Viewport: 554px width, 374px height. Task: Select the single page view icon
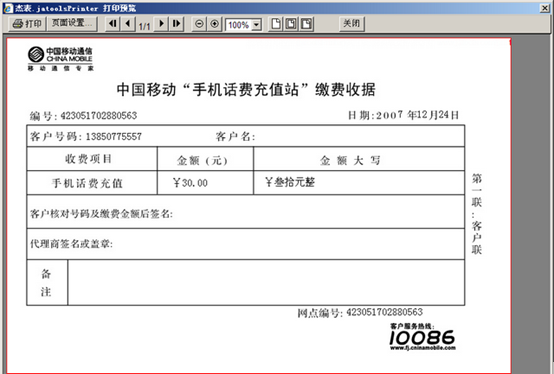(276, 24)
